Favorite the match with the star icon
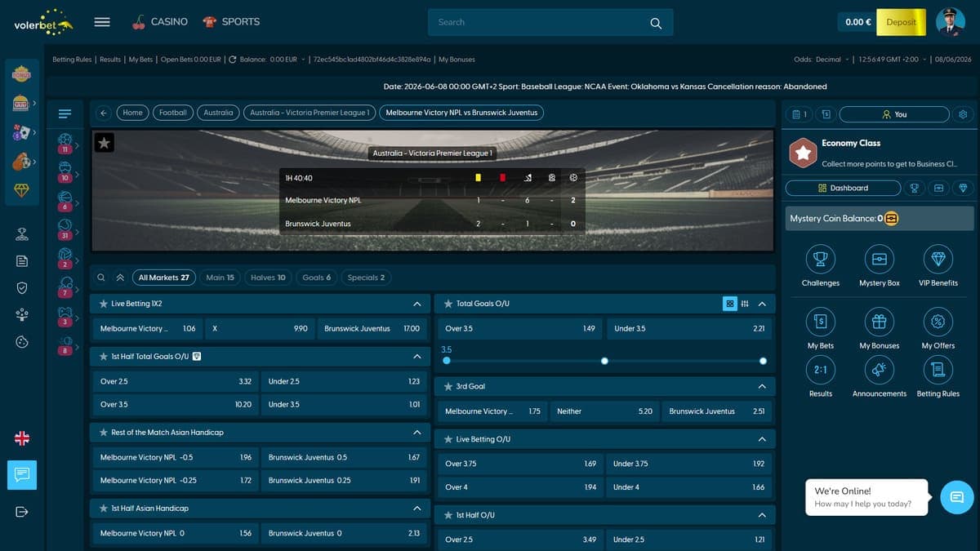This screenshot has height=551, width=980. coord(105,143)
